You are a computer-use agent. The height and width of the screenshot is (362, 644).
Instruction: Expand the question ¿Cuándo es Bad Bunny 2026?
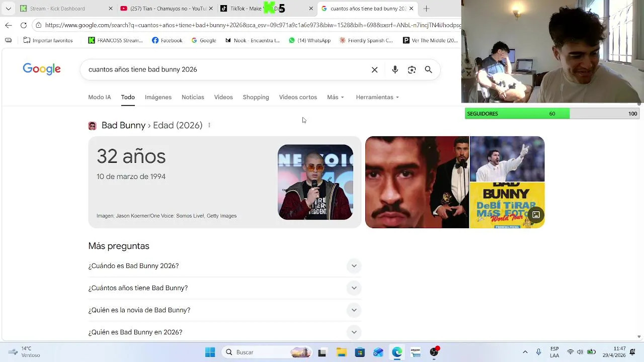(x=225, y=266)
